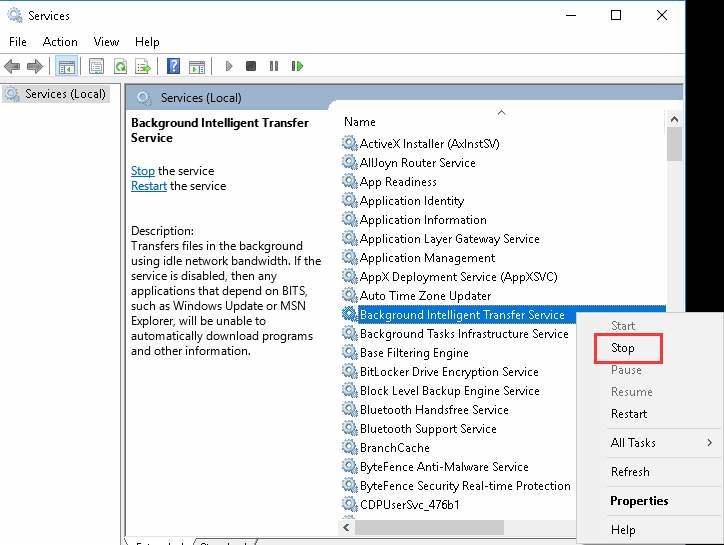Click the Start Service play icon
The width and height of the screenshot is (724, 545).
pyautogui.click(x=229, y=66)
